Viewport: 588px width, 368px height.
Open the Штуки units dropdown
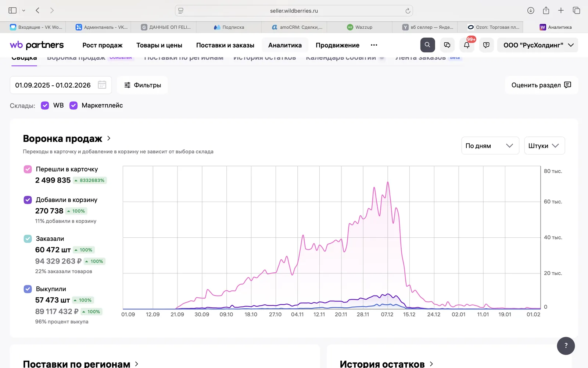(544, 146)
